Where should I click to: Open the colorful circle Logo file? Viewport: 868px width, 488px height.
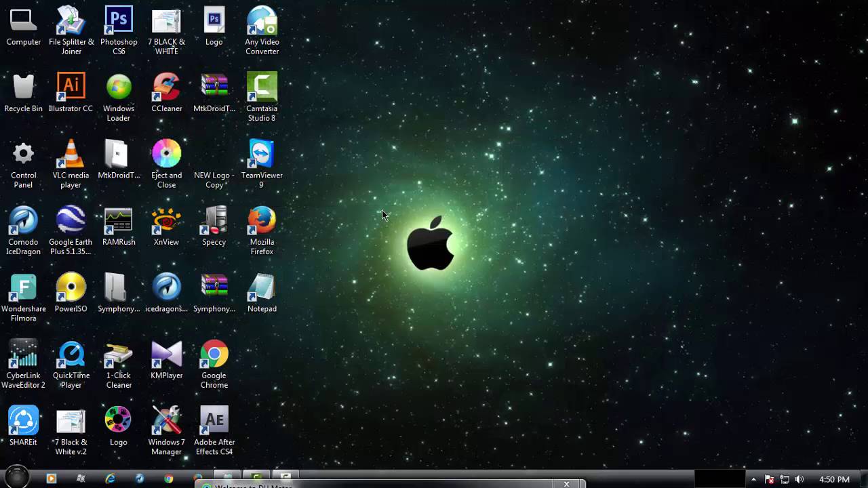pos(119,427)
